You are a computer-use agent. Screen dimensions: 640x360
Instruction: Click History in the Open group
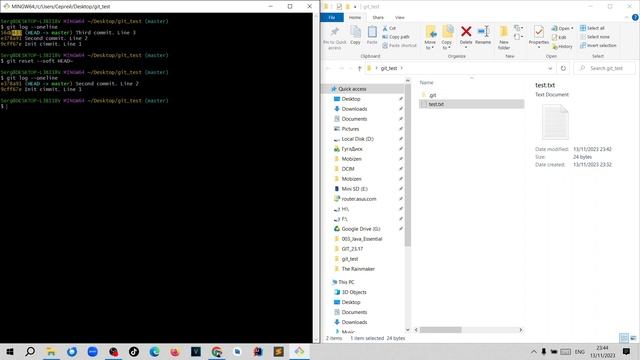[x=562, y=47]
